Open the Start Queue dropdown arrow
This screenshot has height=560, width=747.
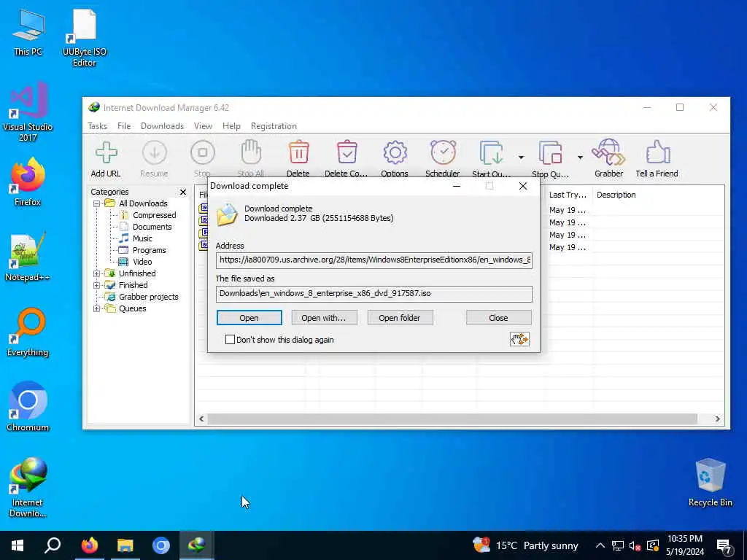pyautogui.click(x=521, y=157)
